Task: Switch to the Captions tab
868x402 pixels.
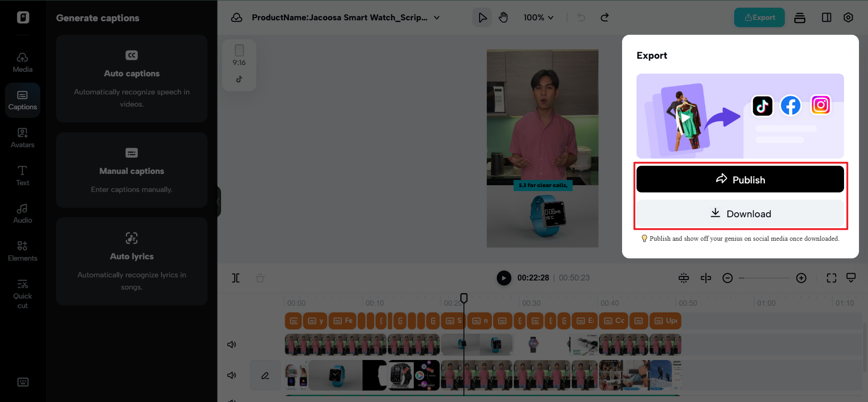Action: (23, 100)
